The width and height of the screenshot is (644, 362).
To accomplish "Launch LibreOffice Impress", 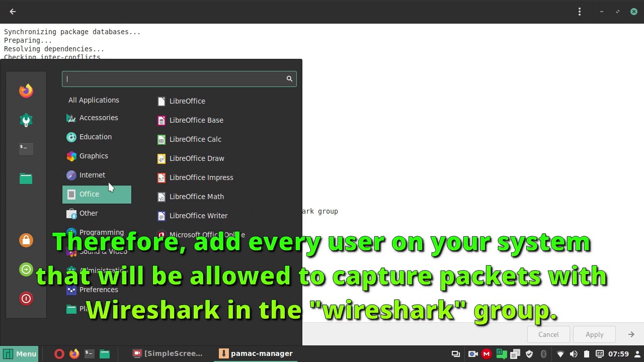I will [x=195, y=177].
